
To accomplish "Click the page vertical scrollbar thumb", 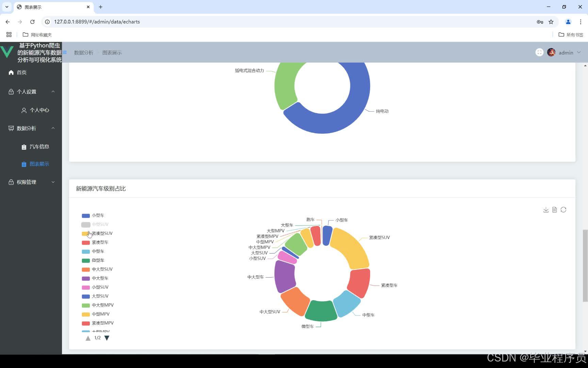I will 585,266.
